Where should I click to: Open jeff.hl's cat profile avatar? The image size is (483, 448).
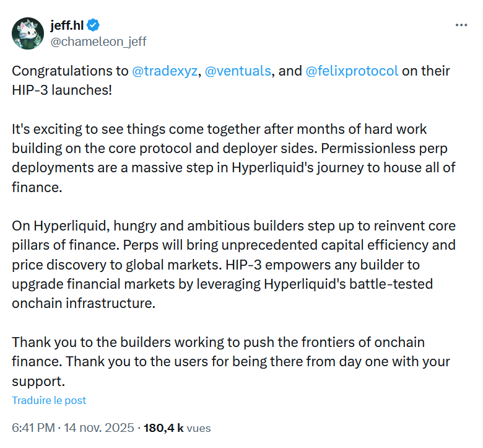(28, 33)
